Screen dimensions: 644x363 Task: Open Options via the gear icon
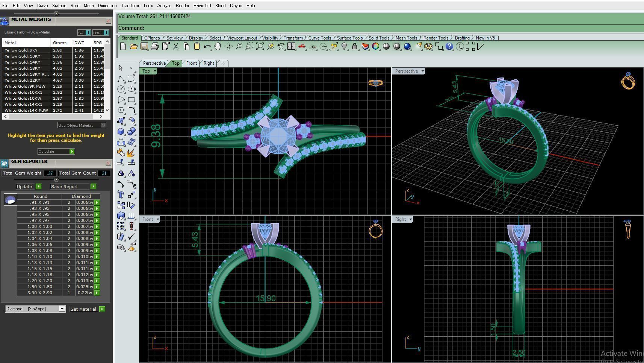(428, 47)
